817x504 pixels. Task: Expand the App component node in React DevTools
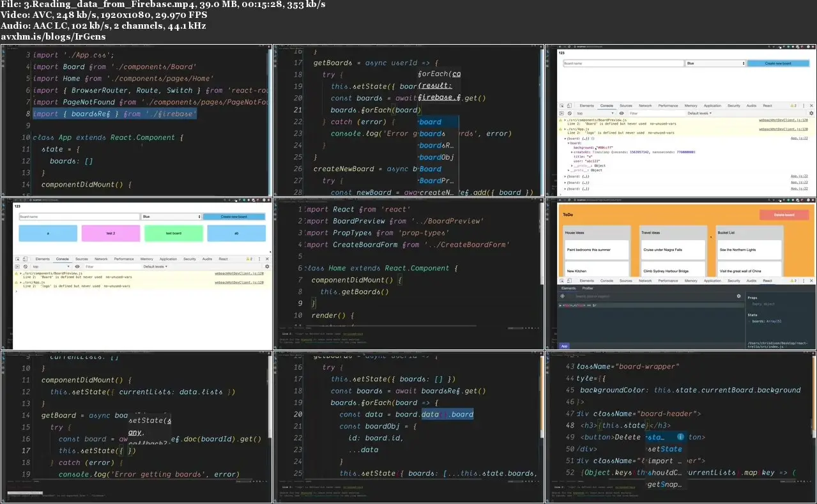[560, 306]
